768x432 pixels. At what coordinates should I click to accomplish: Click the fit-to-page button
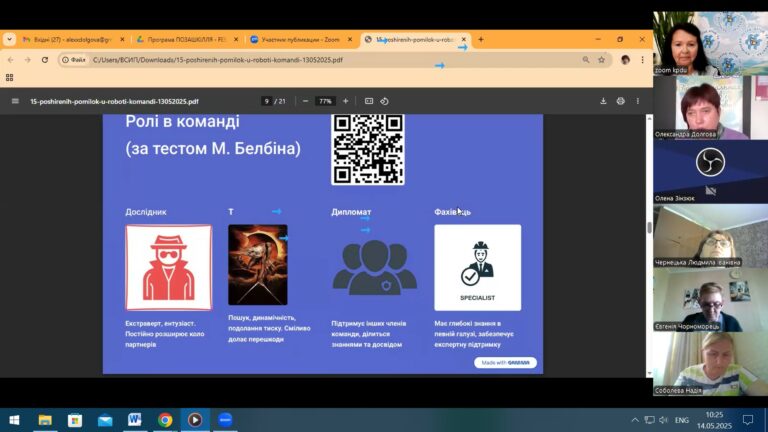click(369, 101)
